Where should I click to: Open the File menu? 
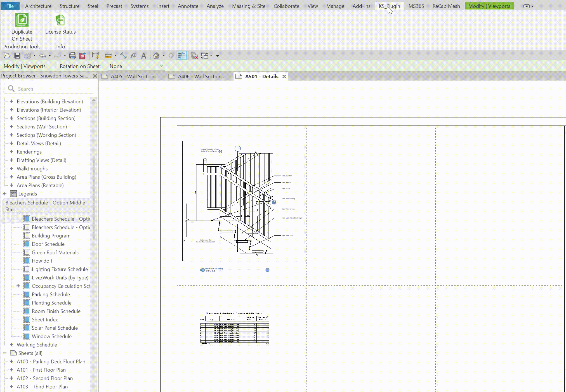(x=10, y=6)
